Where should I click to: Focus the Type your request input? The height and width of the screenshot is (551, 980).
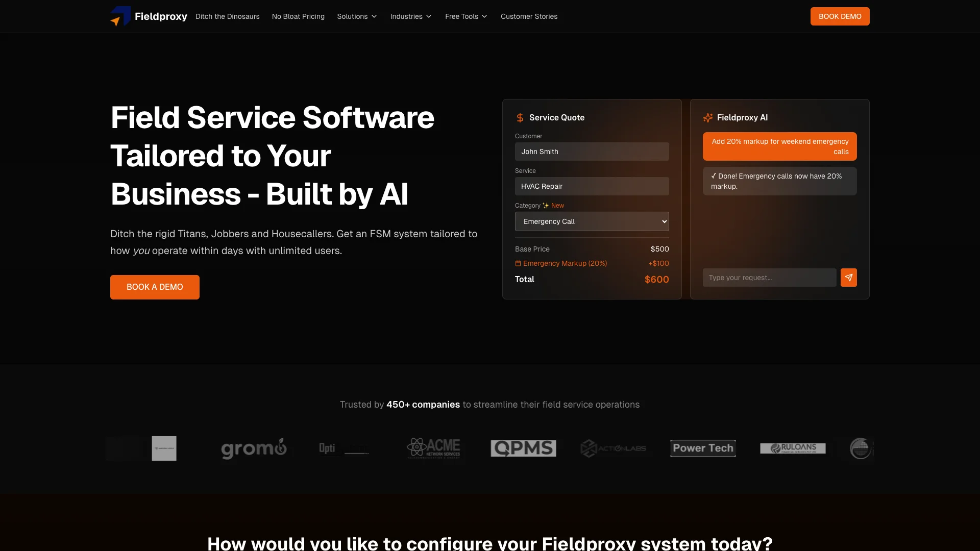(769, 278)
